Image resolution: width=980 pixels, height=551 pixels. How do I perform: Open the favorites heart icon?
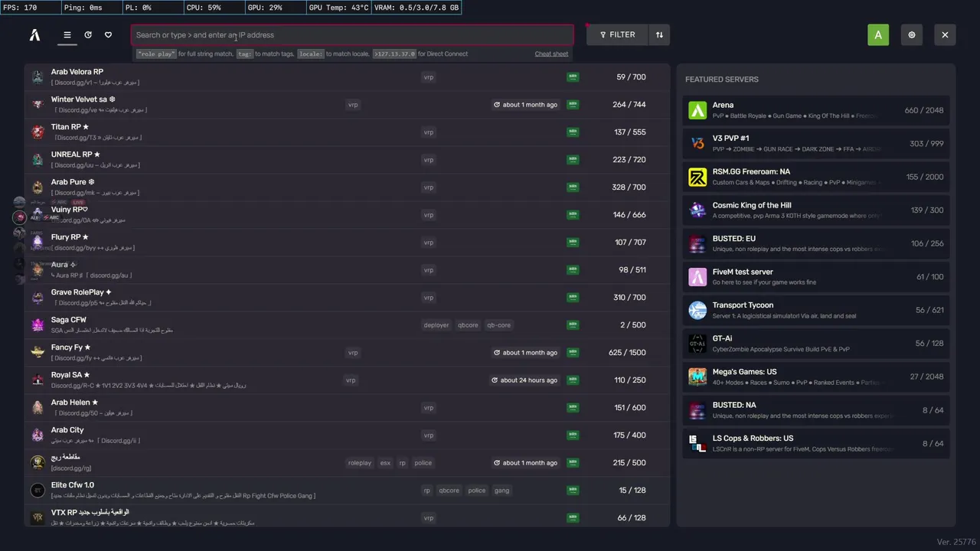click(108, 34)
